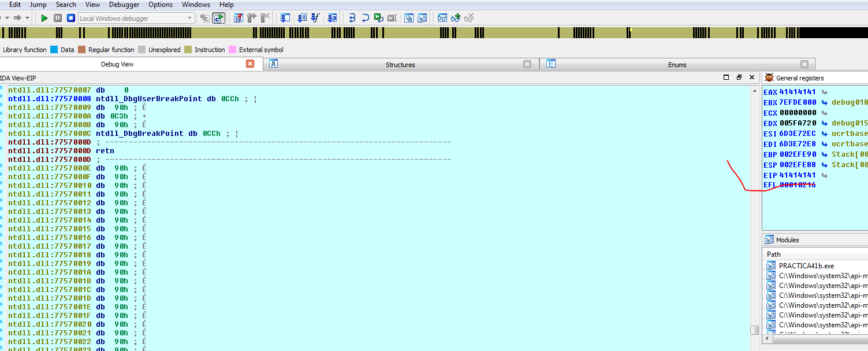This screenshot has width=868, height=351.
Task: Close the Debug View tab
Action: point(250,64)
